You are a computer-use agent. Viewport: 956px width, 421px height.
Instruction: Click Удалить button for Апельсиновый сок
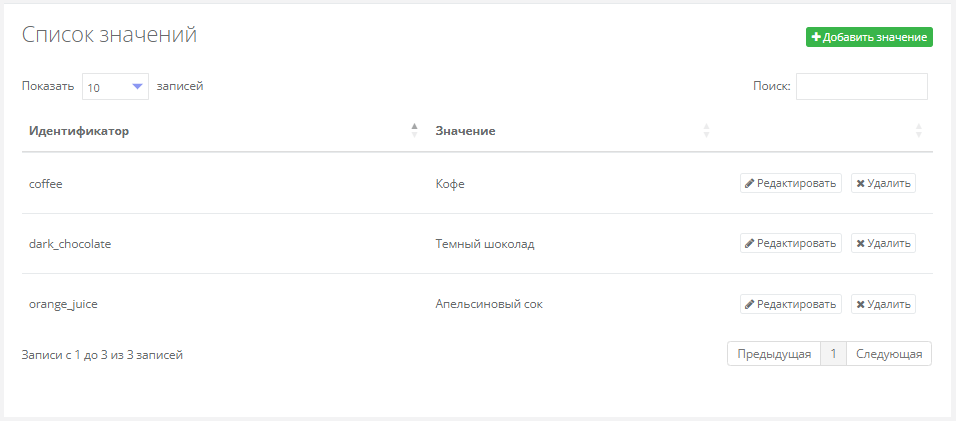pyautogui.click(x=883, y=304)
